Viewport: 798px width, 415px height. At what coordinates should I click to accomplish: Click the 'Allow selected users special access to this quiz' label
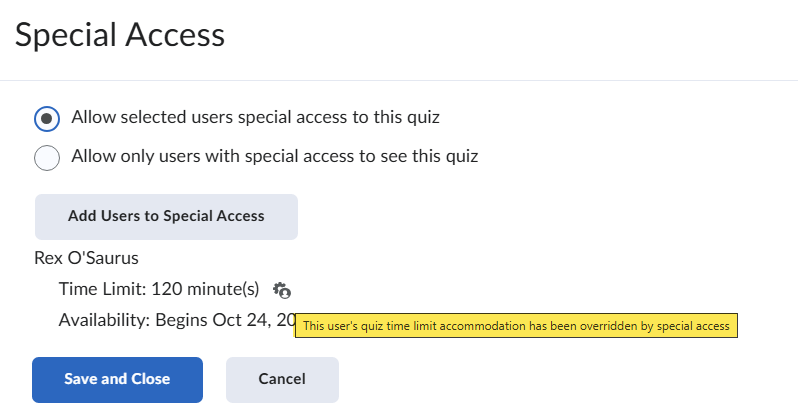pyautogui.click(x=255, y=117)
